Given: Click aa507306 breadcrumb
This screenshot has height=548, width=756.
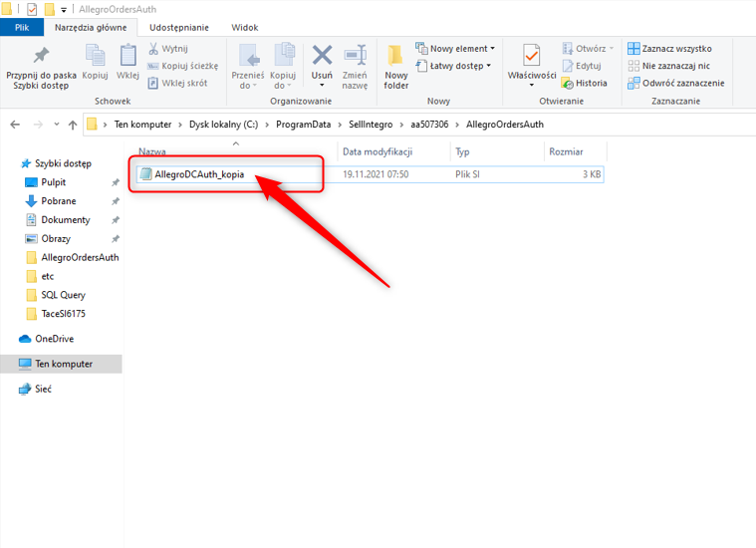Looking at the screenshot, I should click(x=429, y=125).
